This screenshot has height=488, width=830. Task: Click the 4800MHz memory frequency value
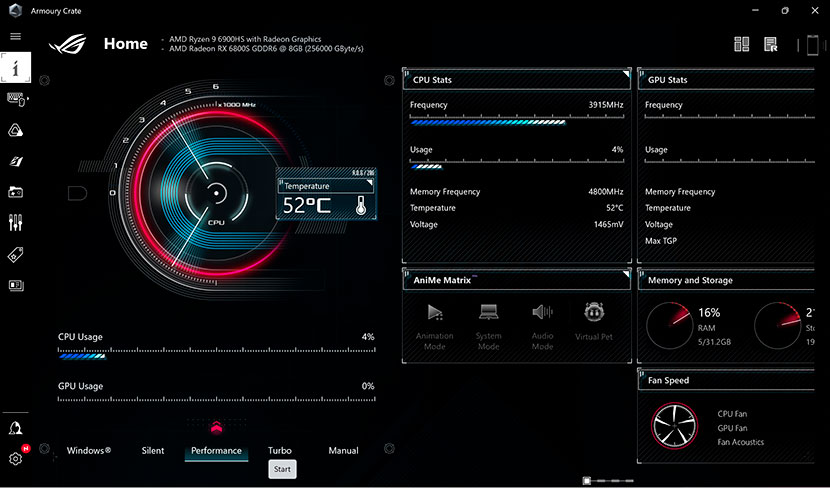(606, 192)
